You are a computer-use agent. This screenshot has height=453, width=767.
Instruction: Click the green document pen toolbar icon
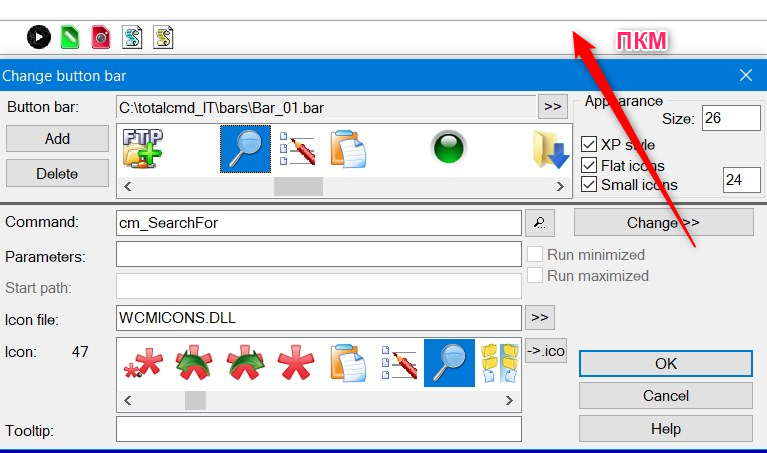[x=69, y=37]
